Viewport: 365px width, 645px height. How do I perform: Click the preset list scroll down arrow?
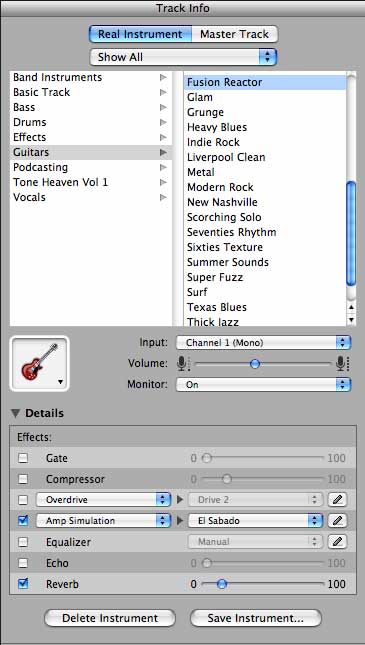[x=351, y=319]
